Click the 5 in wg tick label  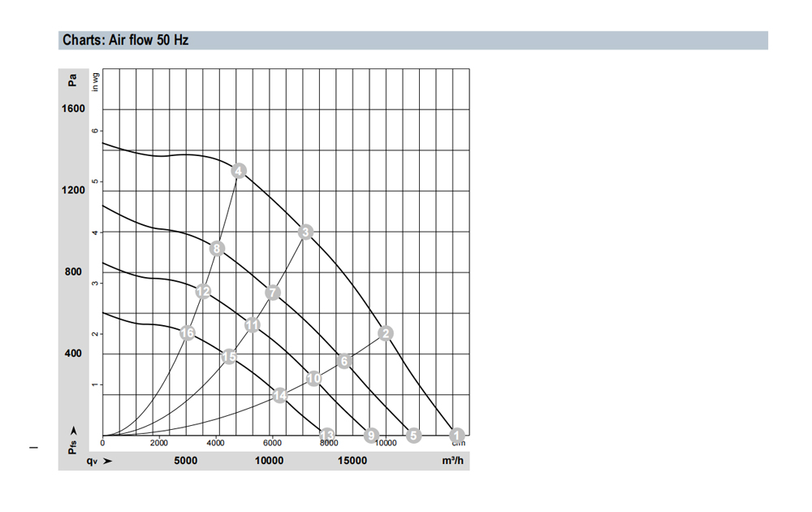coord(95,181)
